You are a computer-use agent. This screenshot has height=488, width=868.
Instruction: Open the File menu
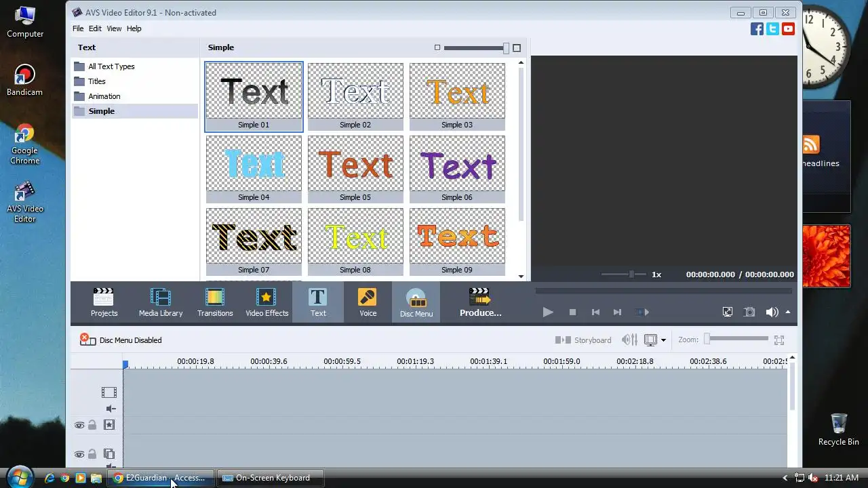click(x=78, y=28)
